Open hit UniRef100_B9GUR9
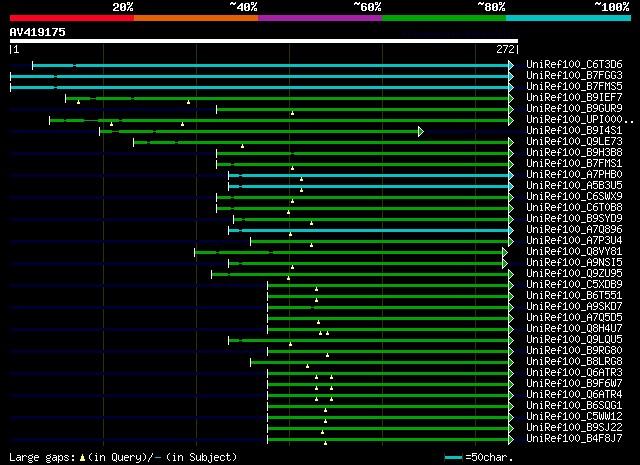Image resolution: width=640 pixels, height=465 pixels. 574,108
